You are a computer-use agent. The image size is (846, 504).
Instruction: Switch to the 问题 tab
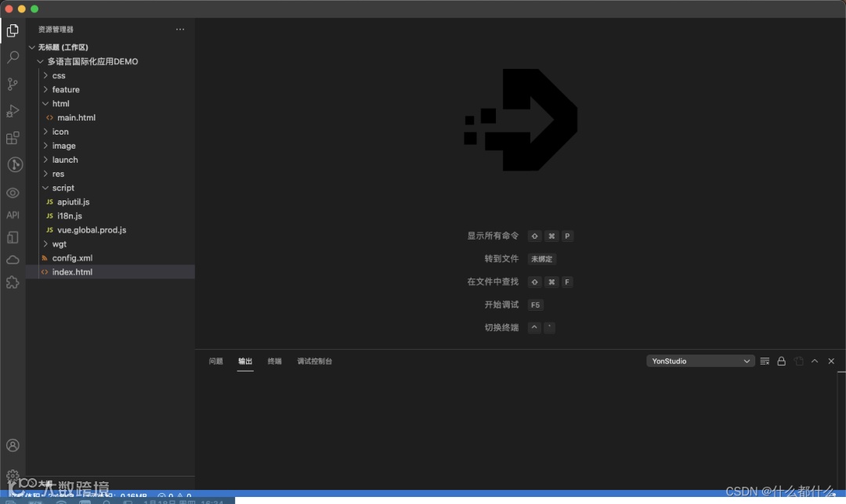[x=216, y=361]
